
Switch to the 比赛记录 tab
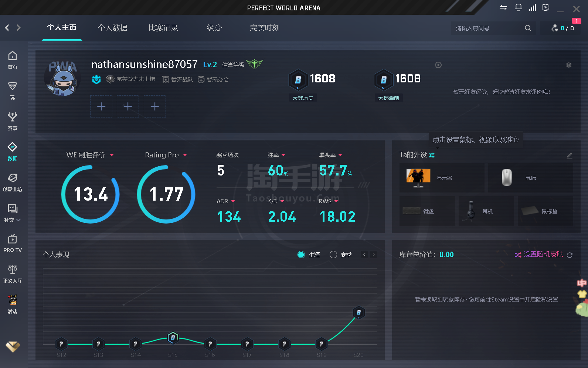point(163,28)
